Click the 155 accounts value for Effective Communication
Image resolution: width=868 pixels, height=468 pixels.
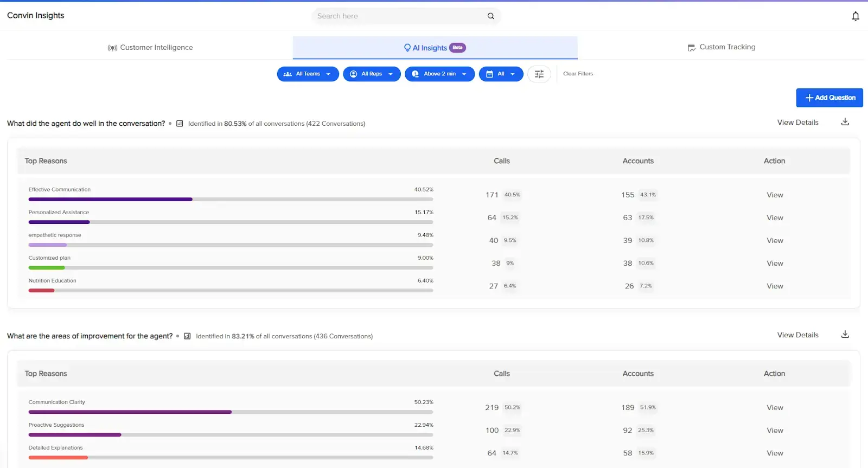point(628,195)
